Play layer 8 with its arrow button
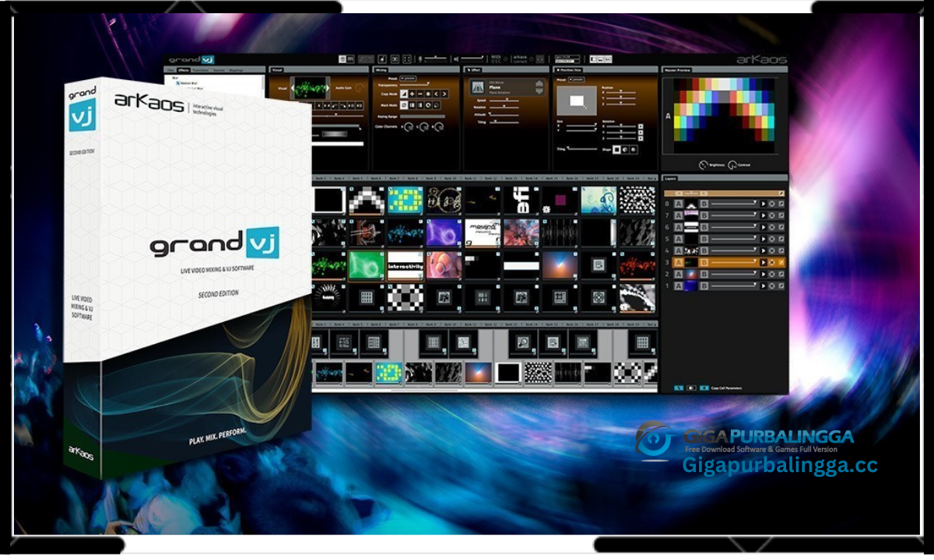 coord(764,204)
